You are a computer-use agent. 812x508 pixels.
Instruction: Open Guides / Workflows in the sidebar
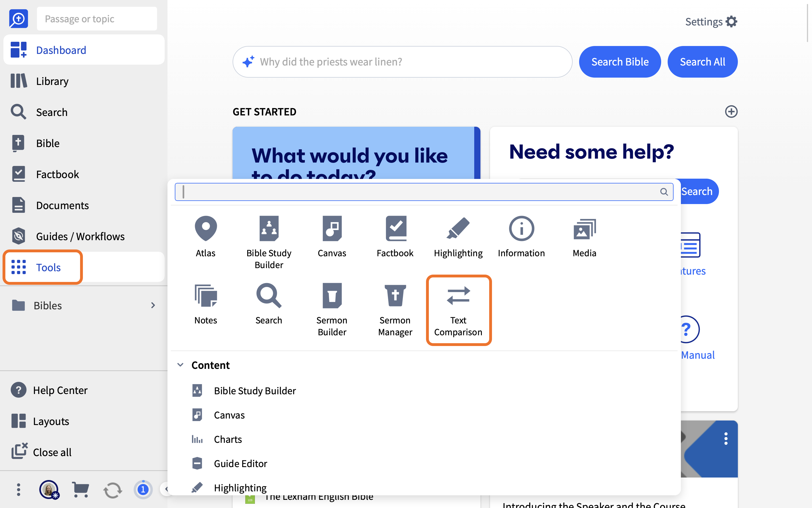click(84, 236)
